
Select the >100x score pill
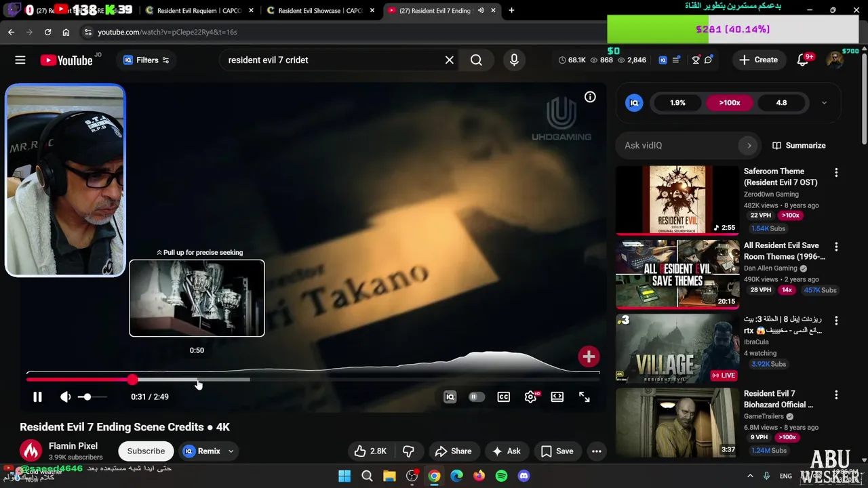click(730, 103)
